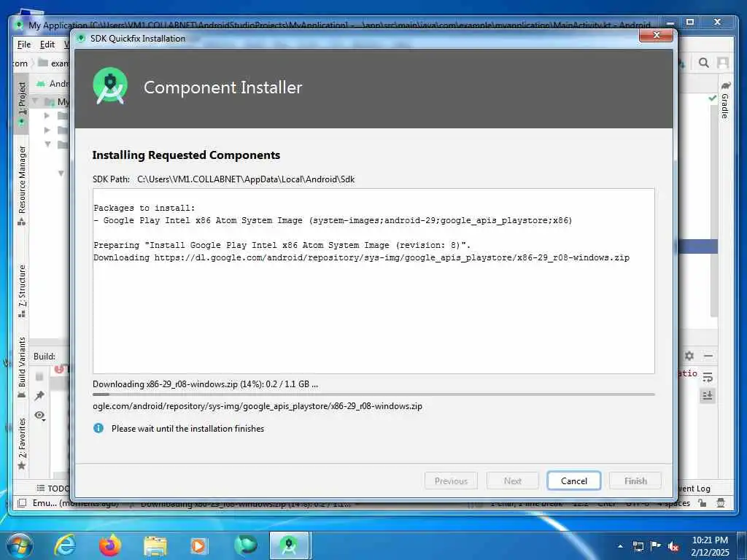
Task: Open the Edit menu in Android Studio
Action: (x=47, y=44)
